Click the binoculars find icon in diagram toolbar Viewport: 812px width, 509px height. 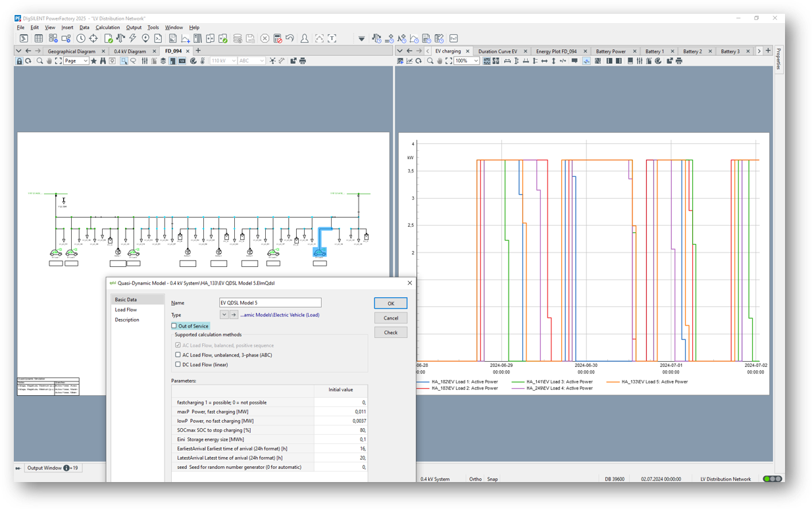[x=103, y=61]
